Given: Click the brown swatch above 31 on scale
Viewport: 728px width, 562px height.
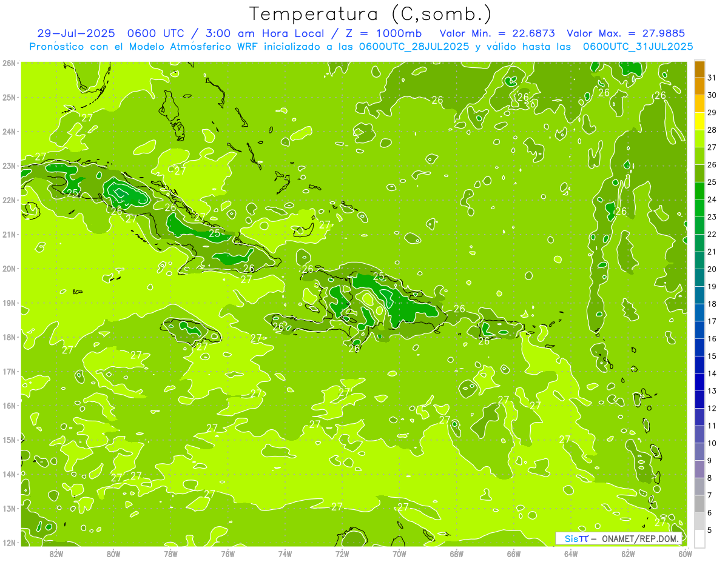Looking at the screenshot, I should 699,69.
